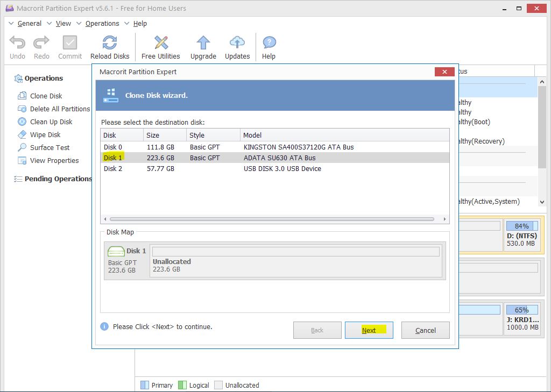Open Free Utilities from the toolbar

160,44
